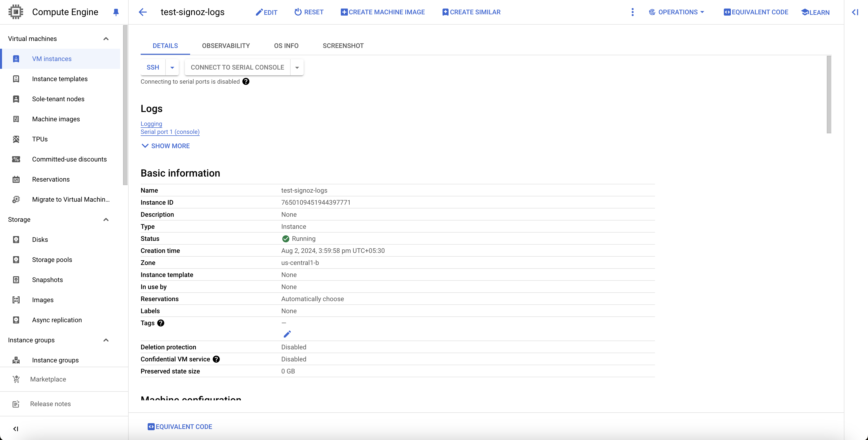Open the Disks icon
This screenshot has width=868, height=440.
pos(16,240)
